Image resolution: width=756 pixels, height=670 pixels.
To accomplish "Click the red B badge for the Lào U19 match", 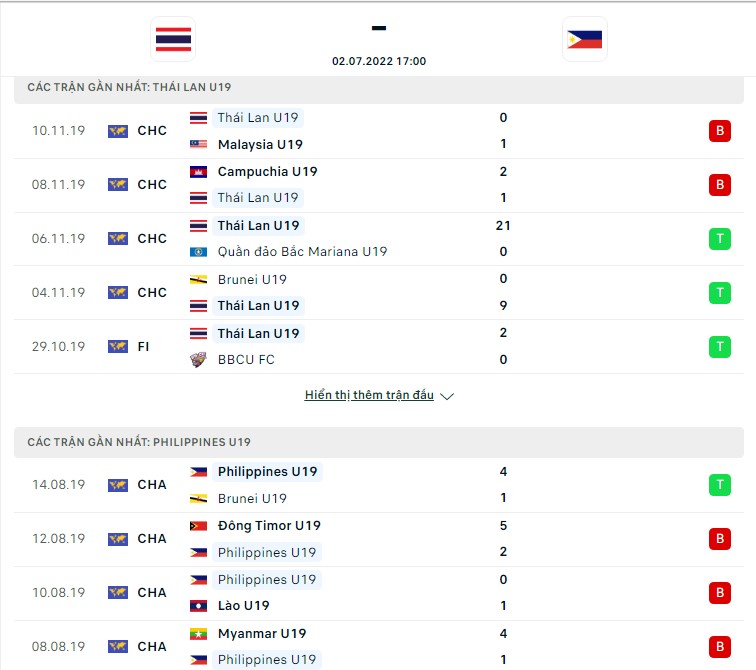I will point(720,592).
